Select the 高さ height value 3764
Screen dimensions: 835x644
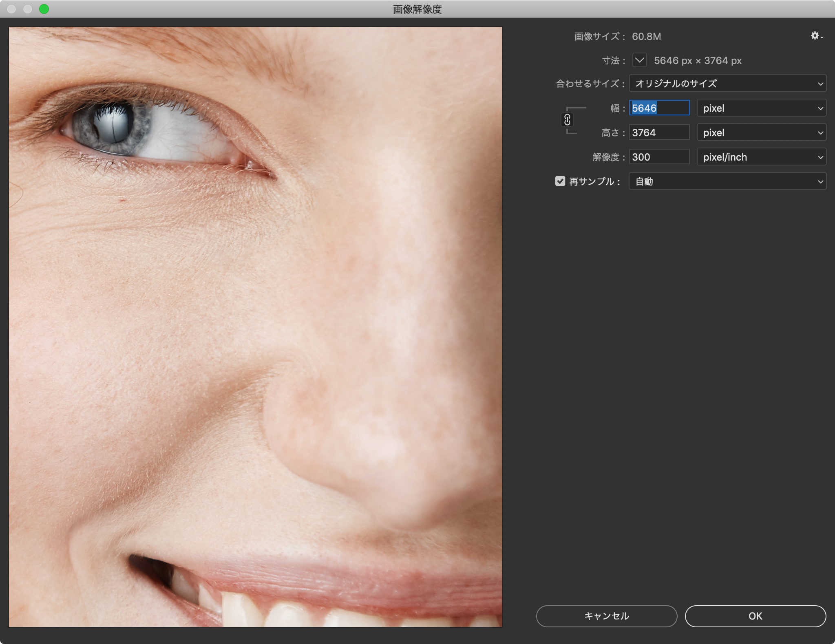pyautogui.click(x=658, y=132)
